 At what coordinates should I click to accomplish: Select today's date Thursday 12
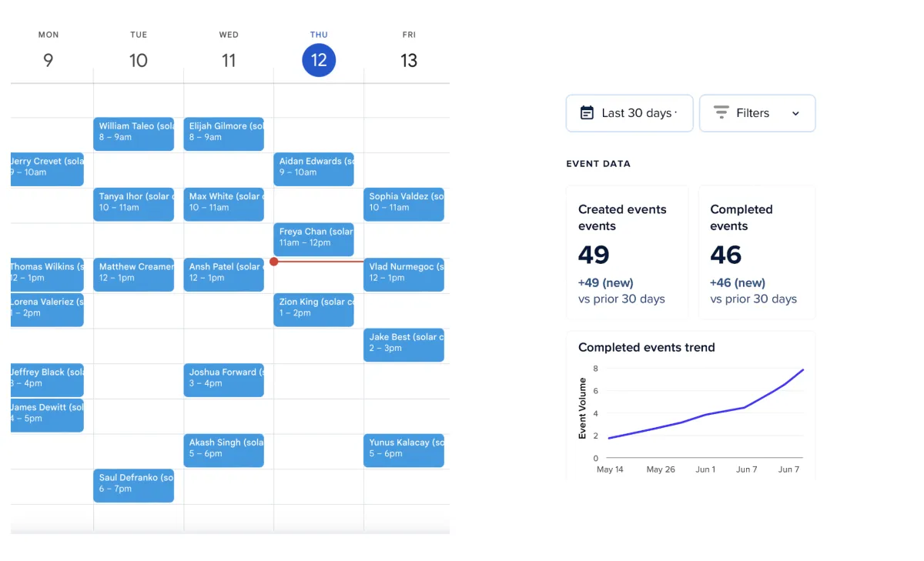tap(319, 60)
